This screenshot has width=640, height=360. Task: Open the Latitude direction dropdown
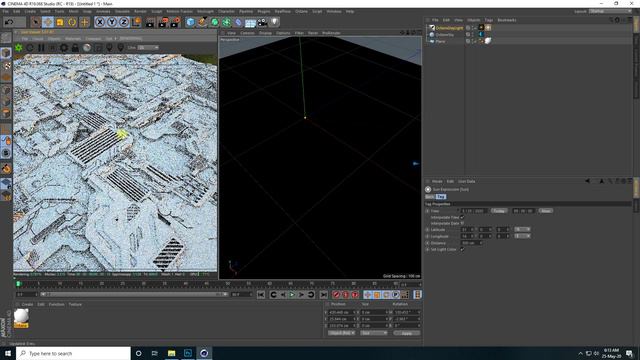[x=522, y=230]
